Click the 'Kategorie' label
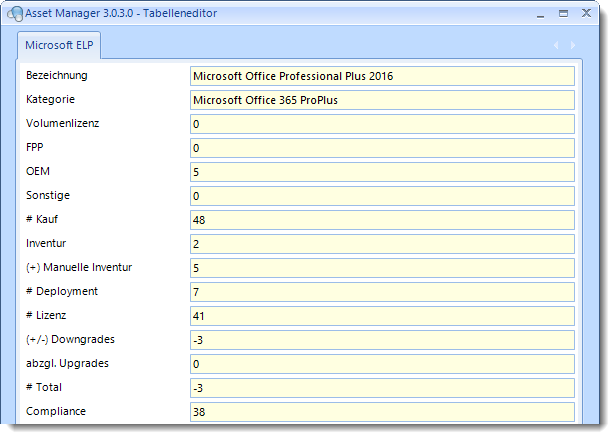Screen dimensions: 615x439 coord(50,99)
